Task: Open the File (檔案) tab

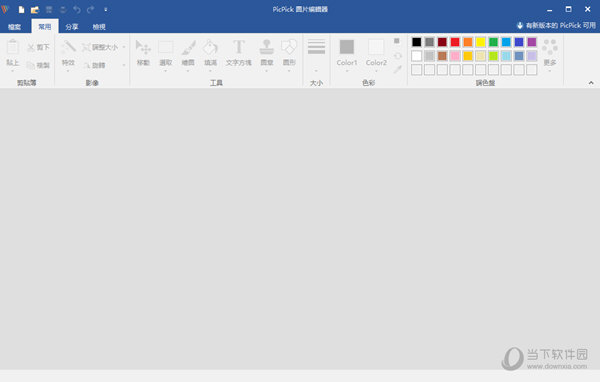Action: 15,27
